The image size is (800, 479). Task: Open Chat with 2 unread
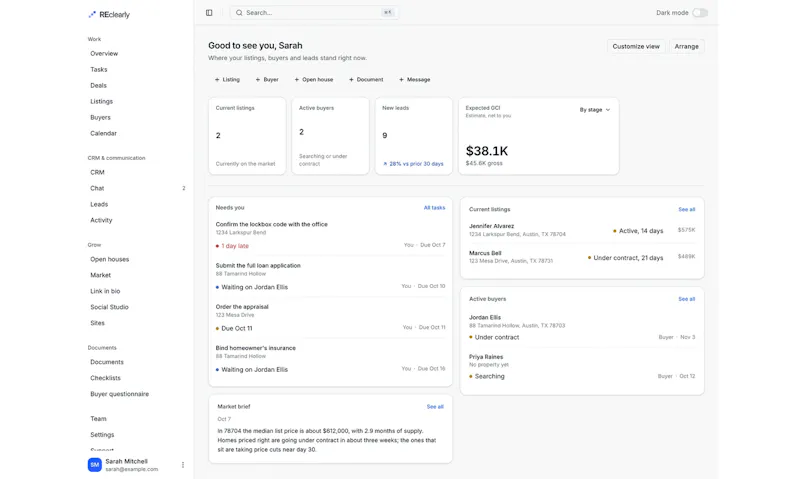click(137, 188)
